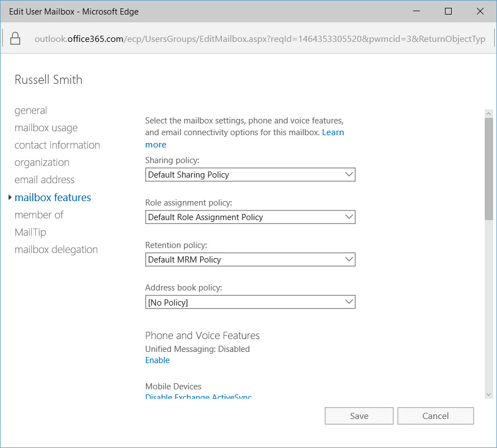Click the padlock icon in the address bar
The height and width of the screenshot is (448, 497).
coord(15,39)
